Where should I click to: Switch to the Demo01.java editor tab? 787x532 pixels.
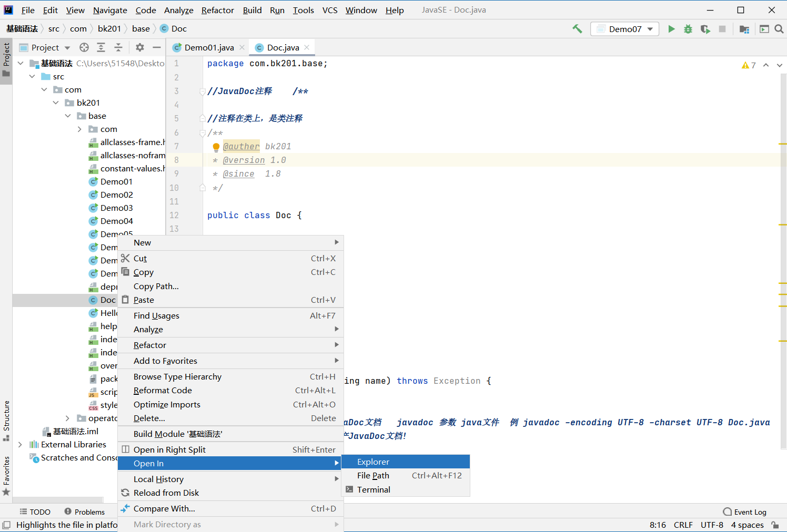coord(208,47)
